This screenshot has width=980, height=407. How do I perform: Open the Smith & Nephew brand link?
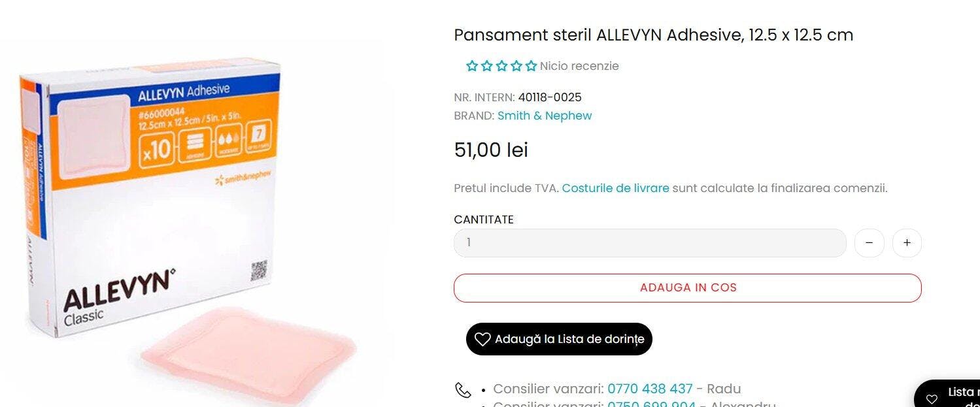point(545,116)
